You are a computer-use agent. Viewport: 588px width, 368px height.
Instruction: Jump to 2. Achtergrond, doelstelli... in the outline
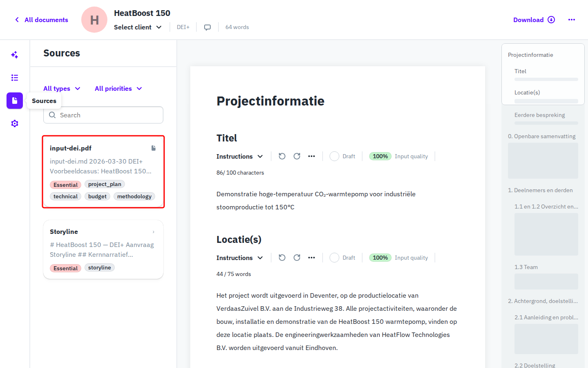[543, 301]
